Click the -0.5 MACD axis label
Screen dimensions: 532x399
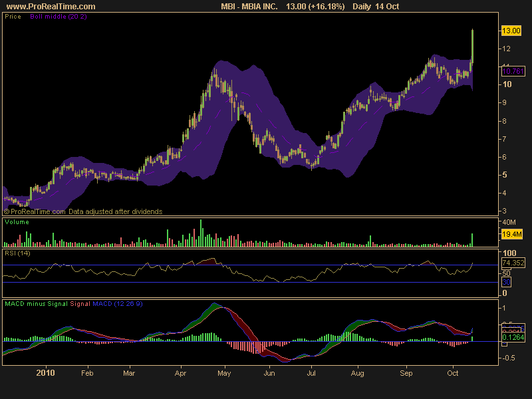[x=507, y=358]
